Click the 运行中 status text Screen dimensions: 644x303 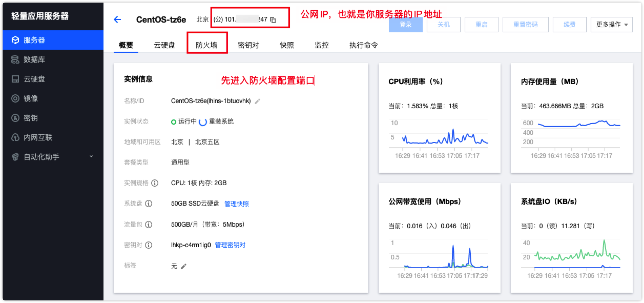(x=187, y=122)
